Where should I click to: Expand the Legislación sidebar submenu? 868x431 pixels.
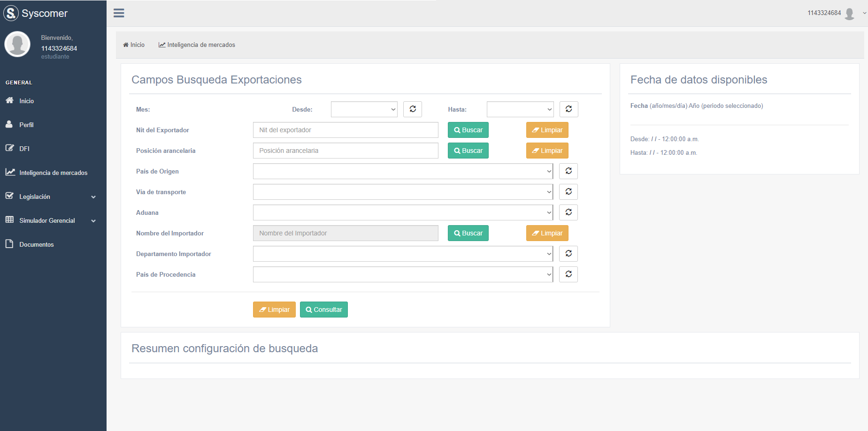(51, 197)
